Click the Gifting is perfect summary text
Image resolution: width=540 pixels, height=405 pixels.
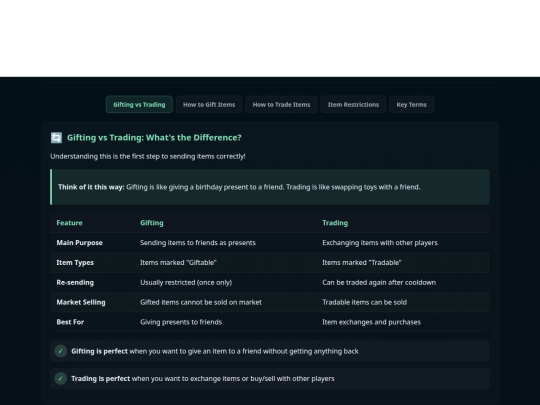[x=215, y=351]
